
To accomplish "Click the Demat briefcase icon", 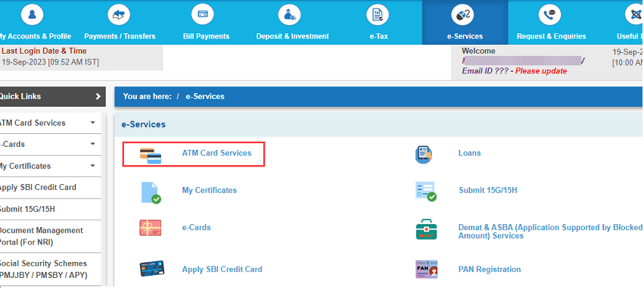I will click(426, 229).
